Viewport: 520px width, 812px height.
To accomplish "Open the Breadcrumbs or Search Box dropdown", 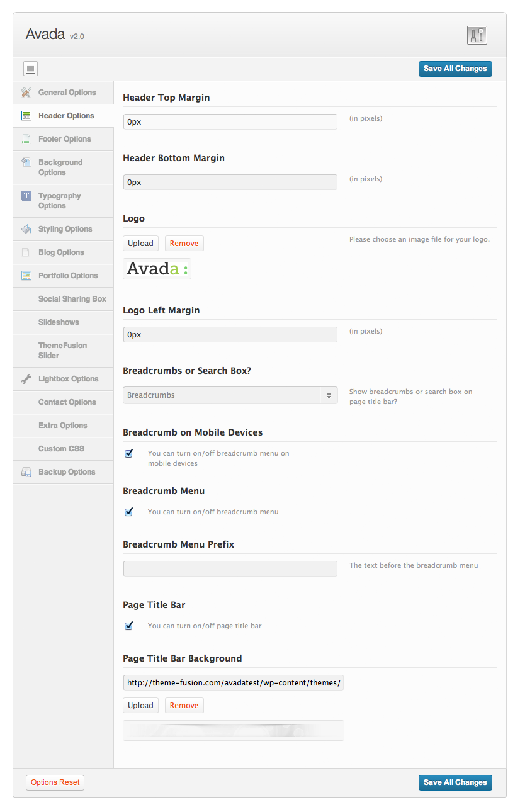I will (x=230, y=395).
